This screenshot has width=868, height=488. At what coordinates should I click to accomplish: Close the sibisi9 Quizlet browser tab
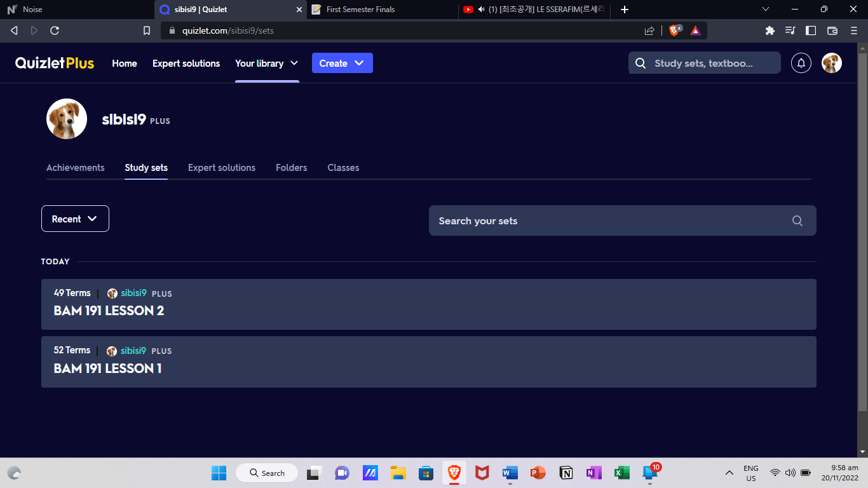[x=300, y=10]
